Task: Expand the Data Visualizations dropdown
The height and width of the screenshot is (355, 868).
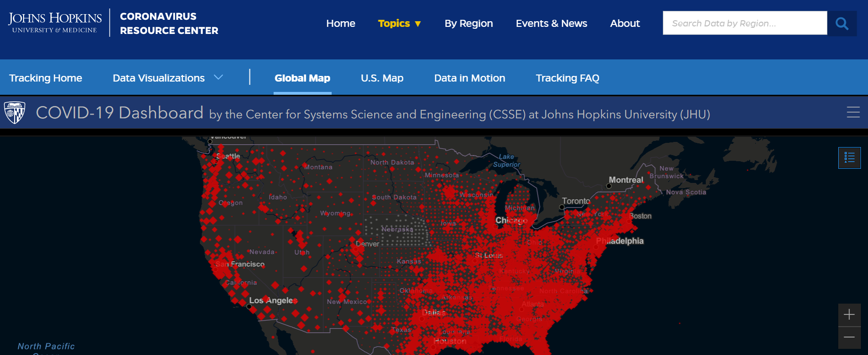Action: (167, 78)
